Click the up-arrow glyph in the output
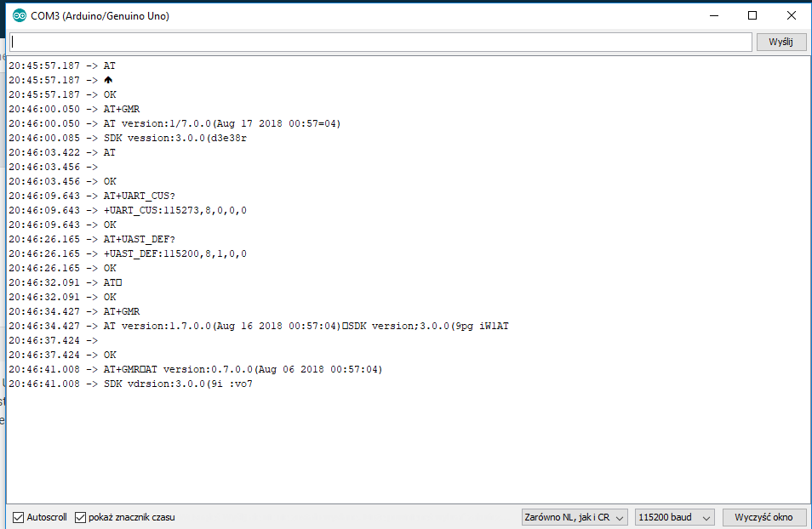The image size is (812, 529). pos(108,80)
